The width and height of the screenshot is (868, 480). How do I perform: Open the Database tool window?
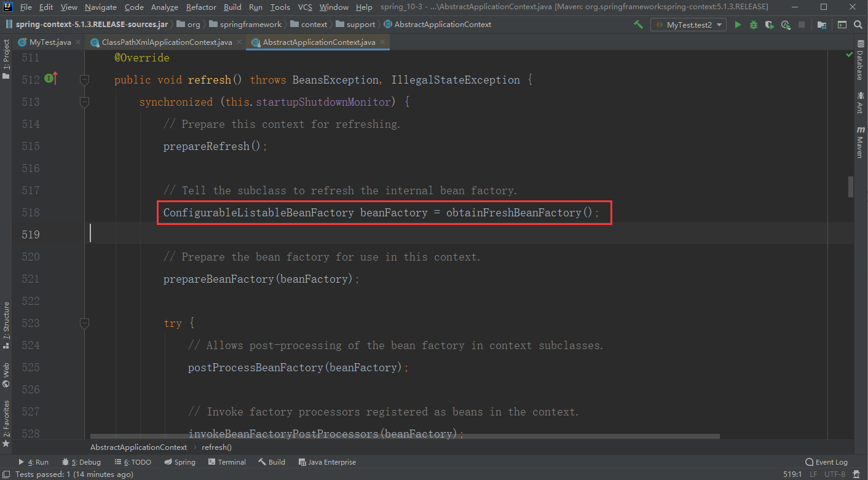pos(860,61)
